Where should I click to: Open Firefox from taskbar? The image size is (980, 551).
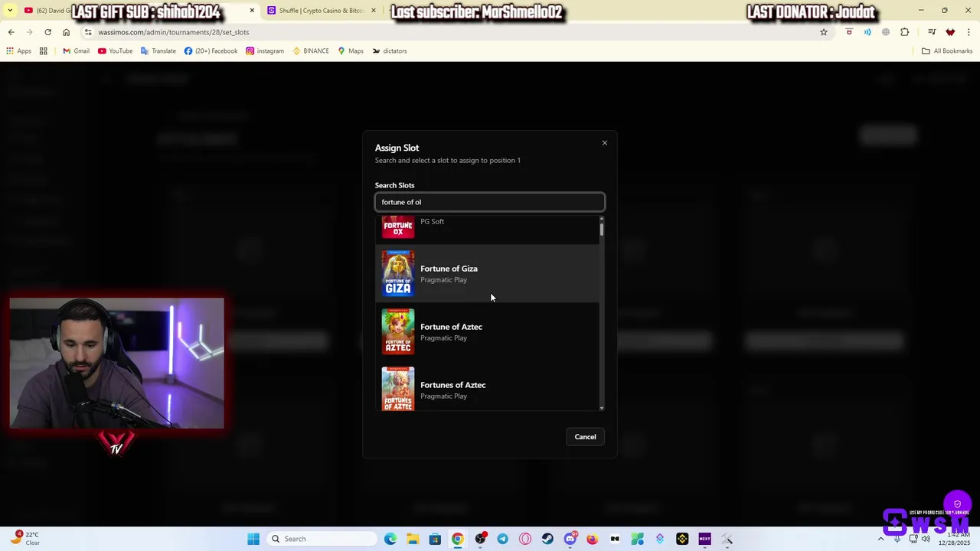593,539
